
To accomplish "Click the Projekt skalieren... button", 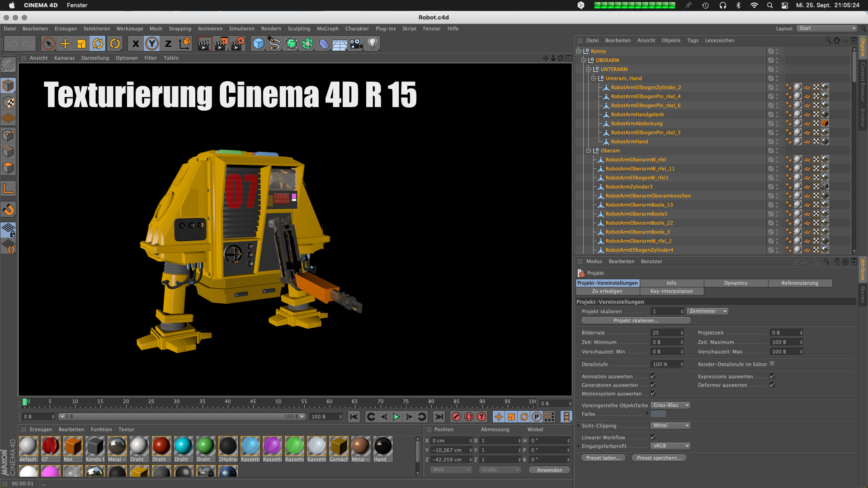I will tap(636, 321).
